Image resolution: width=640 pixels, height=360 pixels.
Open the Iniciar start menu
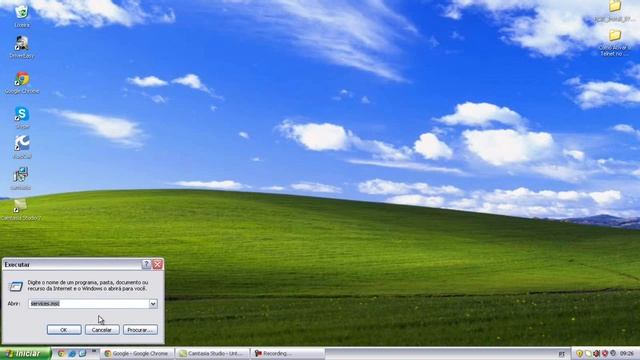25,353
